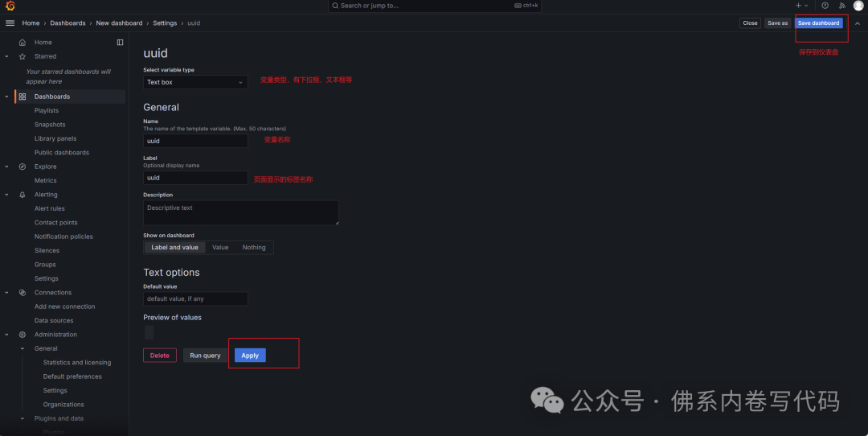Click the Administration gear icon
This screenshot has height=436, width=868.
pos(23,335)
